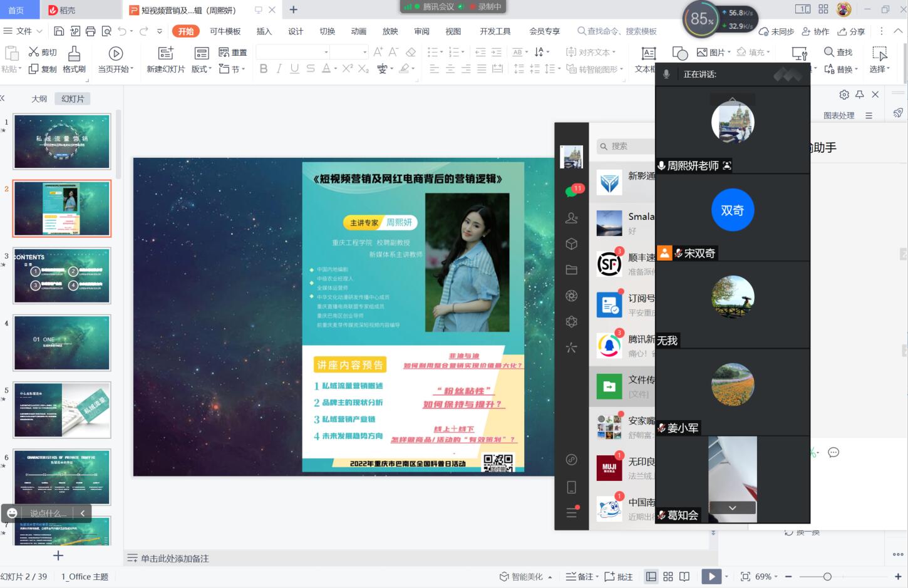Image resolution: width=908 pixels, height=588 pixels.
Task: Click the Save icon in quick access toolbar
Action: tap(59, 31)
